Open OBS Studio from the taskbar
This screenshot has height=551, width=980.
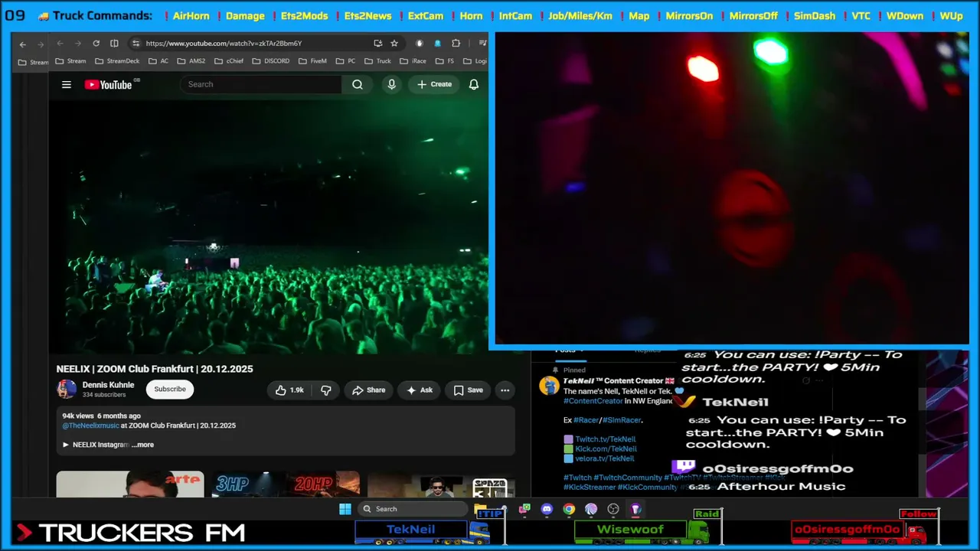click(613, 509)
